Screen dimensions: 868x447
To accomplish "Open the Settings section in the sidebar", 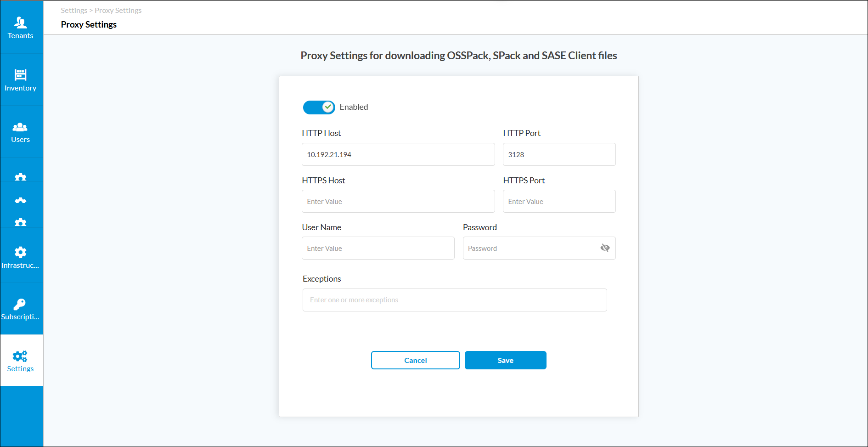I will (x=21, y=361).
